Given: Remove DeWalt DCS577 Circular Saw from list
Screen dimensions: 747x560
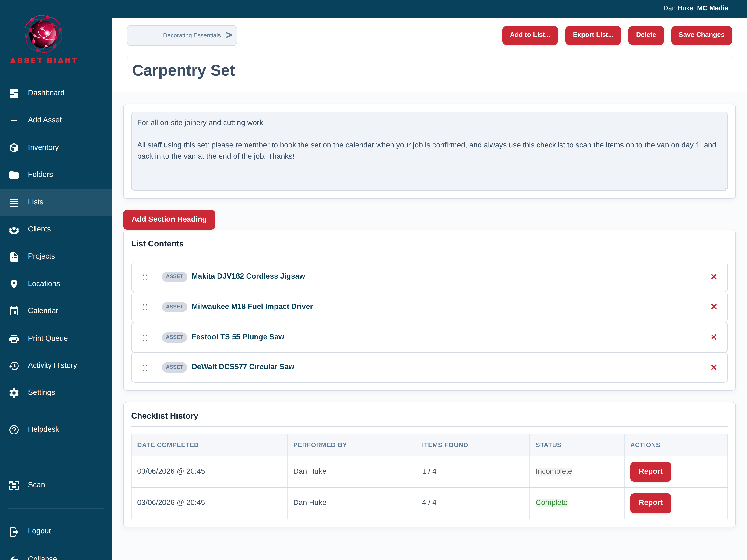Looking at the screenshot, I should [x=714, y=367].
